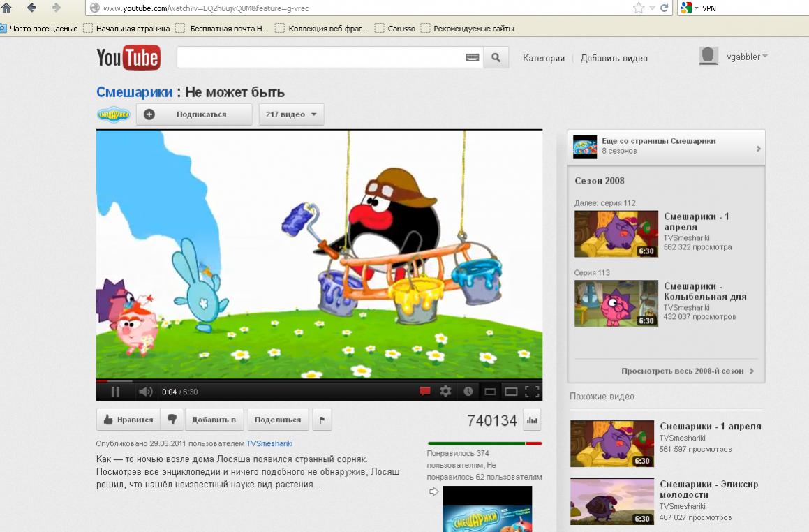Click the Похожие видео heading

(x=602, y=397)
